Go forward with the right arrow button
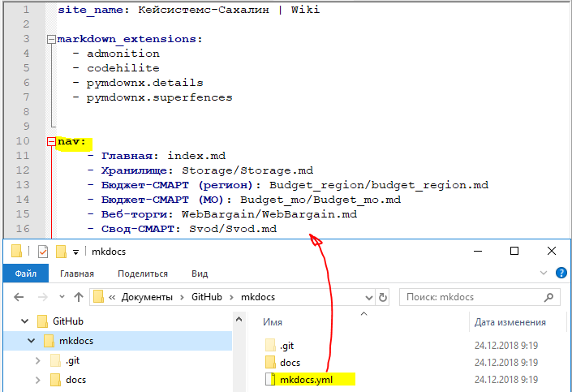The height and width of the screenshot is (392, 572). tap(43, 297)
